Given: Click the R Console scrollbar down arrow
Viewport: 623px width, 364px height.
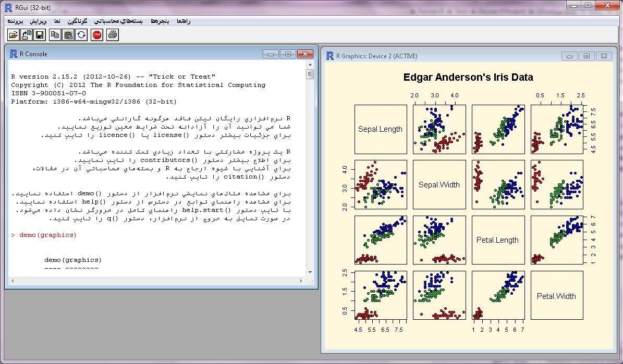Looking at the screenshot, I should pyautogui.click(x=310, y=272).
